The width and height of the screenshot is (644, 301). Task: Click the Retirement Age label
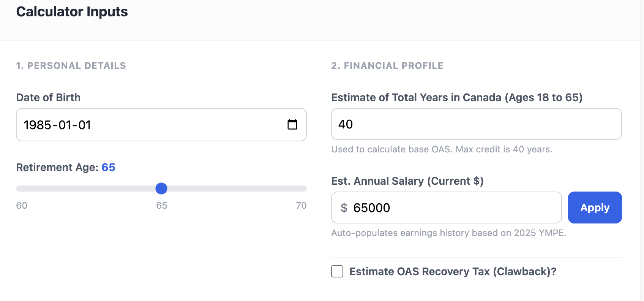57,167
